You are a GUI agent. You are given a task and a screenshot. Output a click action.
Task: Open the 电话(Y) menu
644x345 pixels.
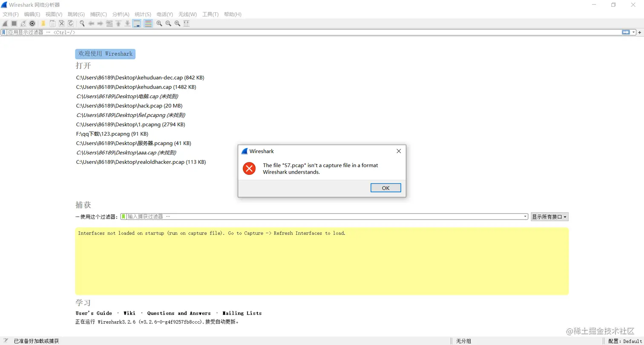(x=165, y=14)
